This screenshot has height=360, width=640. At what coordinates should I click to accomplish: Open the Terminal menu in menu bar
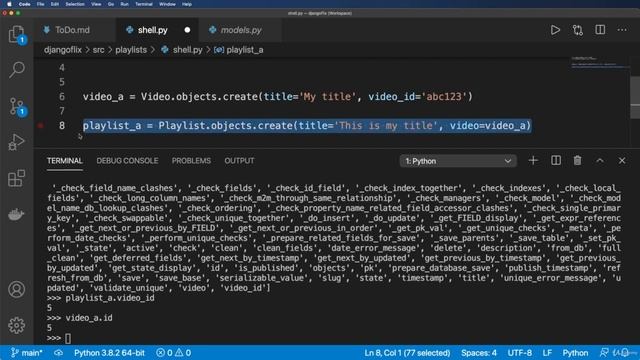tap(144, 4)
